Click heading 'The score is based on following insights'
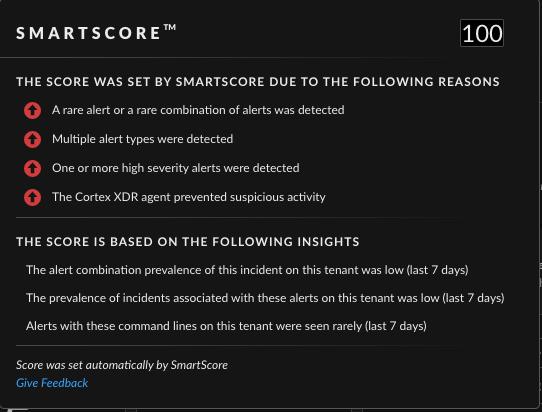 point(188,242)
